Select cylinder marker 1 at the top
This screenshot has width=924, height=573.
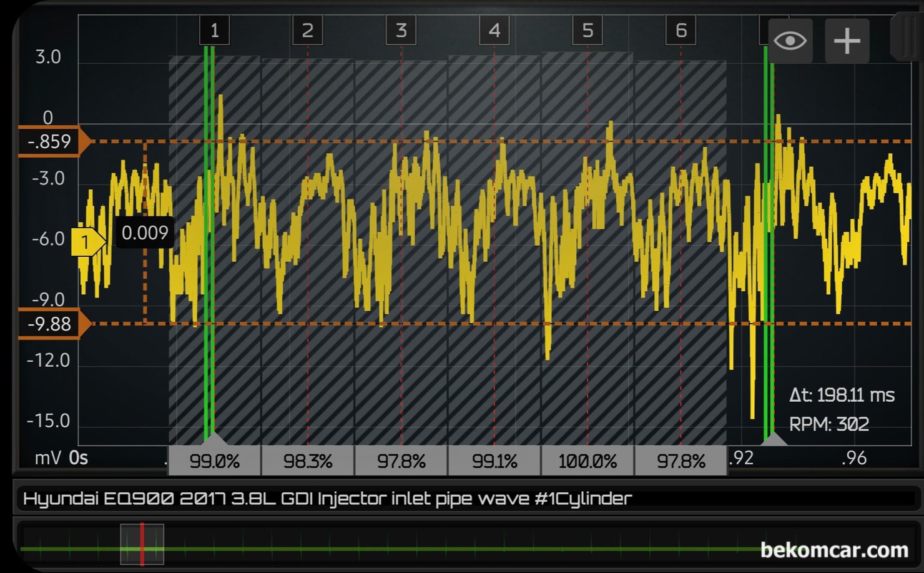(x=214, y=31)
